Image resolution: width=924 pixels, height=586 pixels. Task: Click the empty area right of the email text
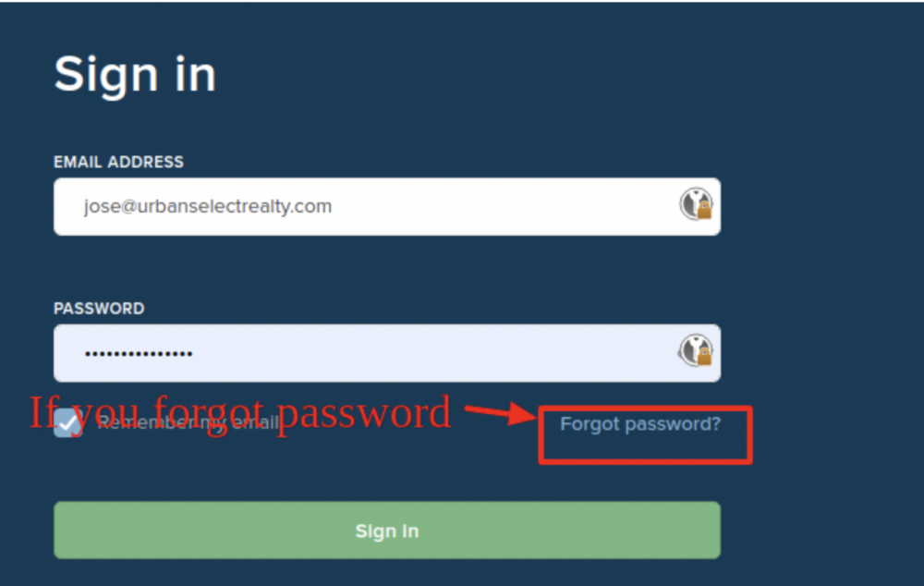[x=504, y=207]
